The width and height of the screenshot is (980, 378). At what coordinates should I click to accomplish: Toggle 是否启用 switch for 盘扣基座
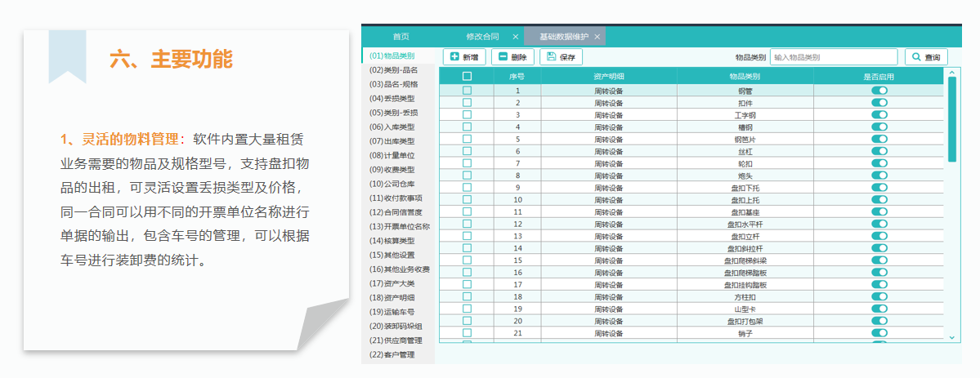(879, 211)
